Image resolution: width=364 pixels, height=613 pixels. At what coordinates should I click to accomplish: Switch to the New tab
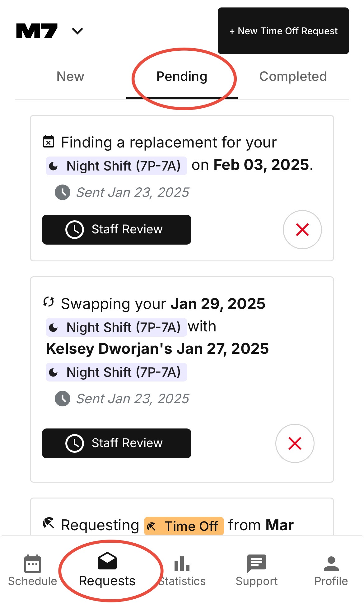click(70, 77)
